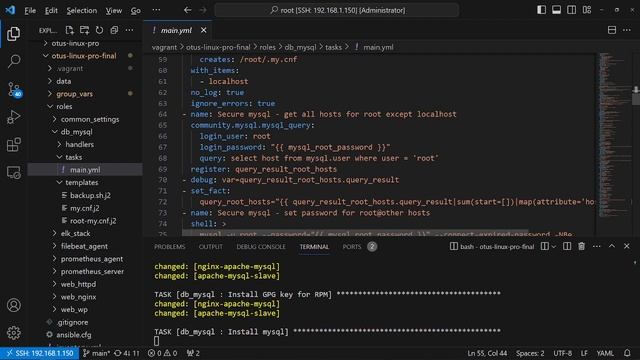Split the editor layout icon
Screen dimensions: 640x360
(x=611, y=30)
